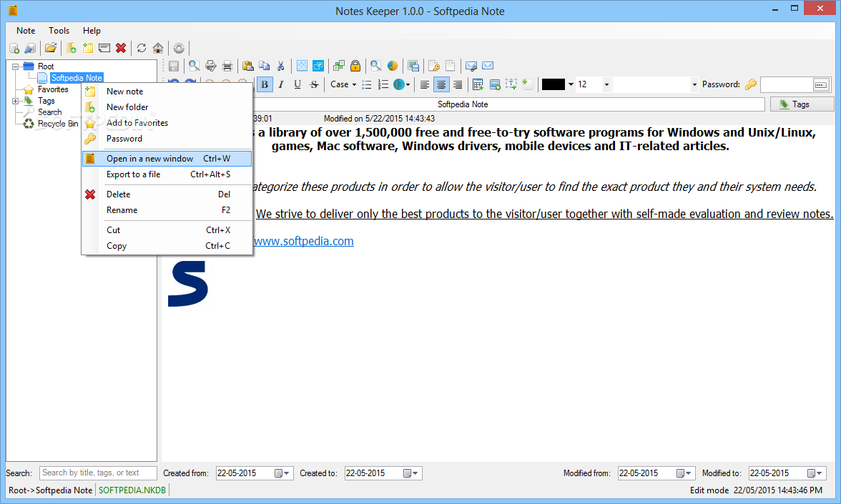Click the scissors cut icon
The image size is (841, 504).
[x=281, y=66]
